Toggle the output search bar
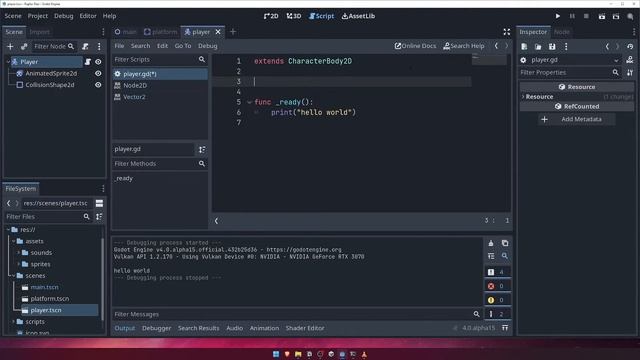The height and width of the screenshot is (360, 640). pos(505,256)
